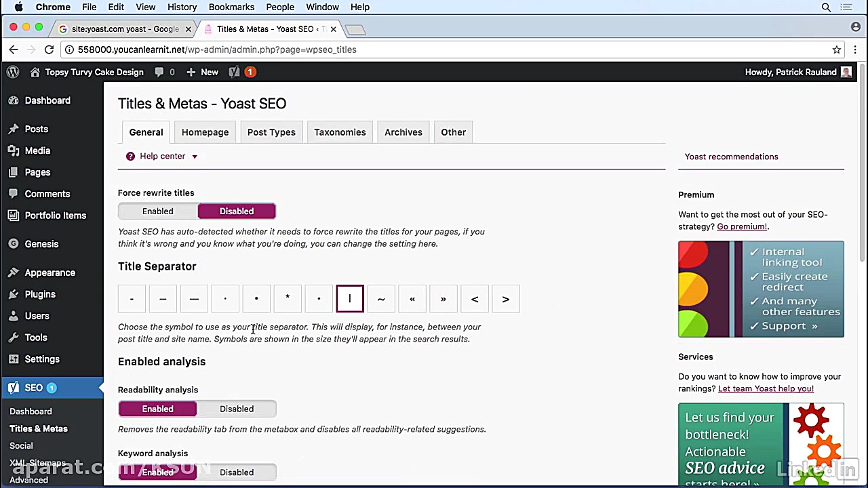Select the en dash title separator
868x488 pixels.
163,299
